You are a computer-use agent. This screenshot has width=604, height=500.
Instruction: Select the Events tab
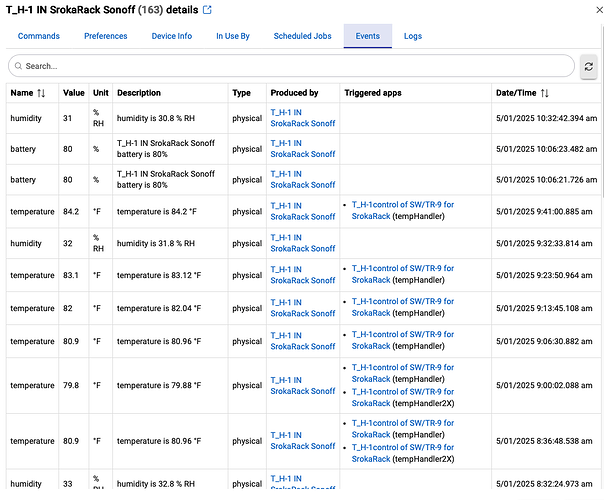click(367, 36)
